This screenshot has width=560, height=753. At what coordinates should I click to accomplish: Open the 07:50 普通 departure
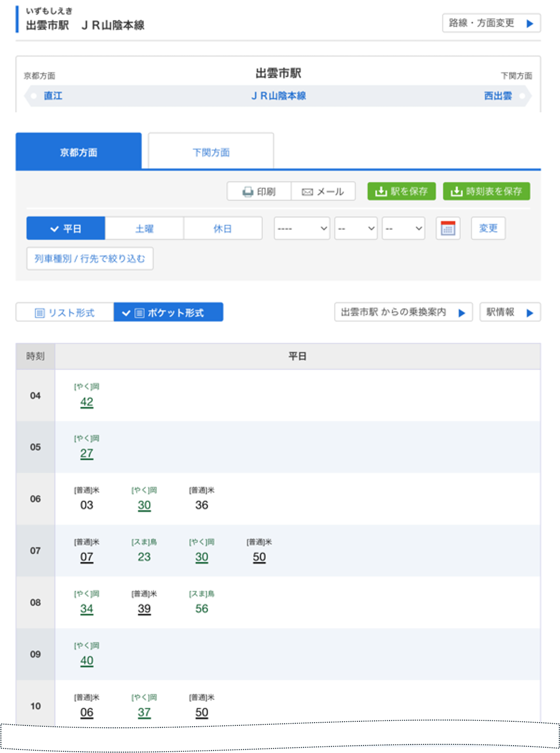point(259,557)
